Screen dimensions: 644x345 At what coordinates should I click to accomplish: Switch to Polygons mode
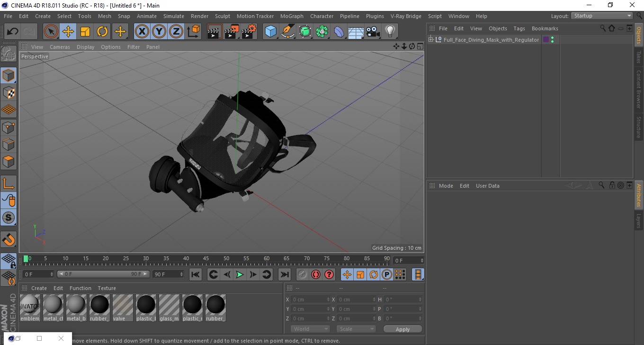(x=9, y=161)
